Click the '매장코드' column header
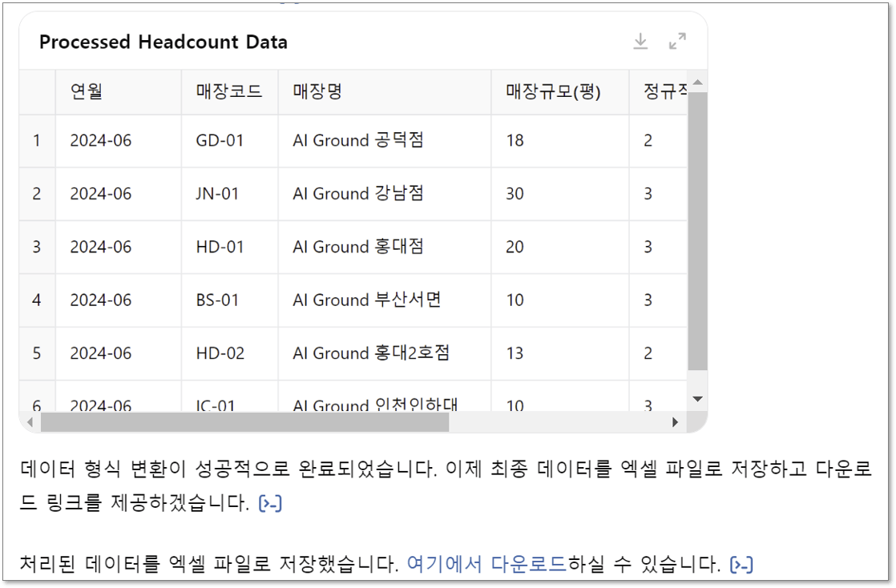The width and height of the screenshot is (896, 588). (230, 91)
